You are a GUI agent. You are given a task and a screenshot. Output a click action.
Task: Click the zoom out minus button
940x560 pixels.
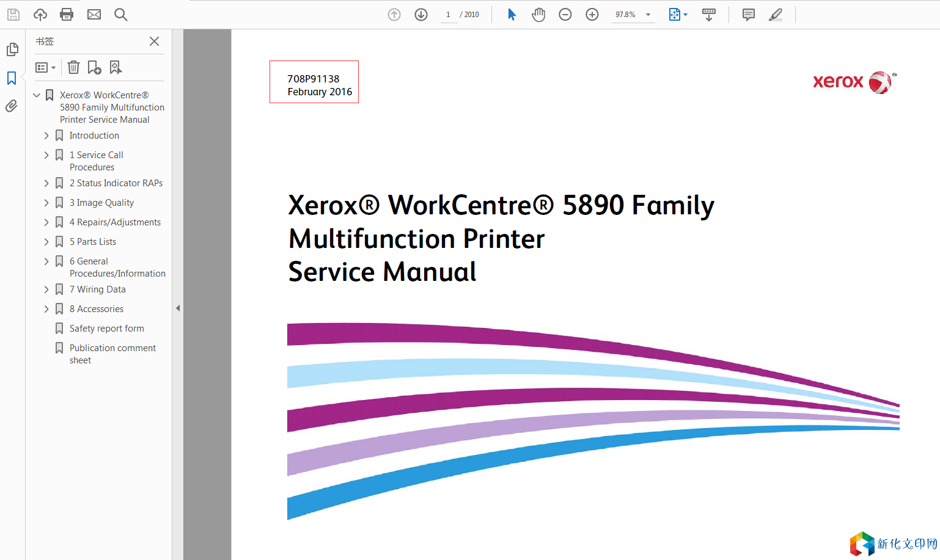[565, 15]
